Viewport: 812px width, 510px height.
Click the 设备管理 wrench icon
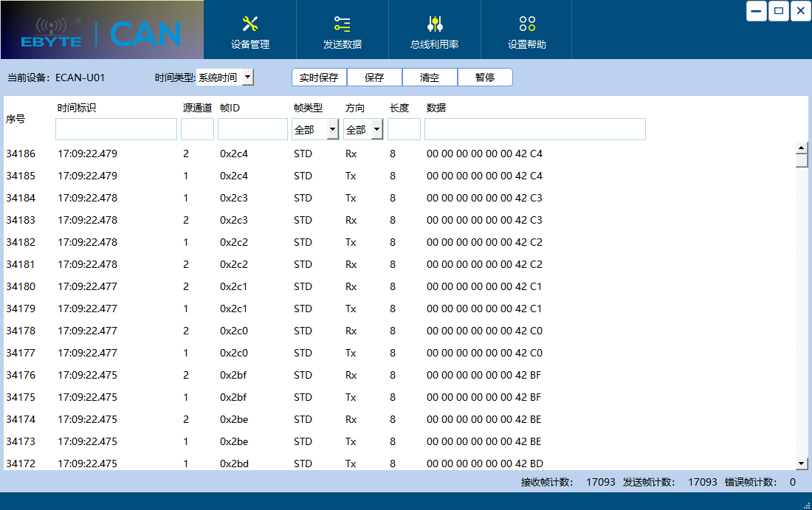[250, 22]
